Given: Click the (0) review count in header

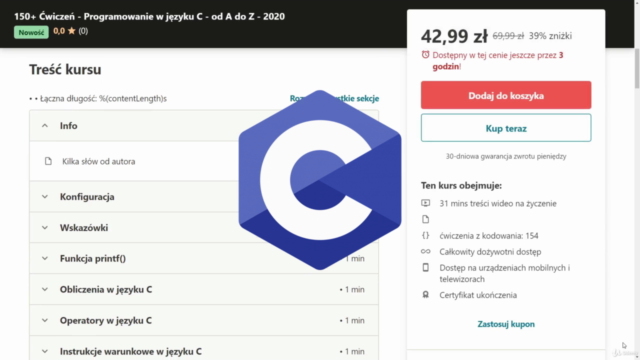Looking at the screenshot, I should 83,31.
